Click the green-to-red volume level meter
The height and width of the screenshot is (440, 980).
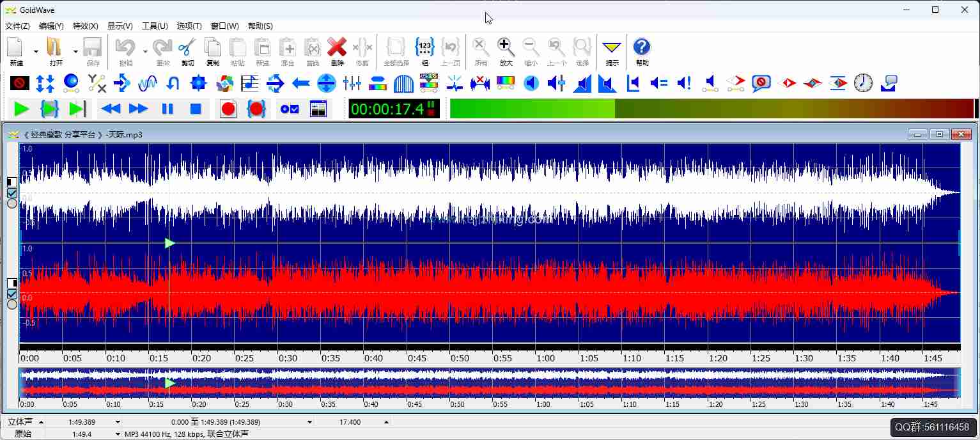coord(711,109)
